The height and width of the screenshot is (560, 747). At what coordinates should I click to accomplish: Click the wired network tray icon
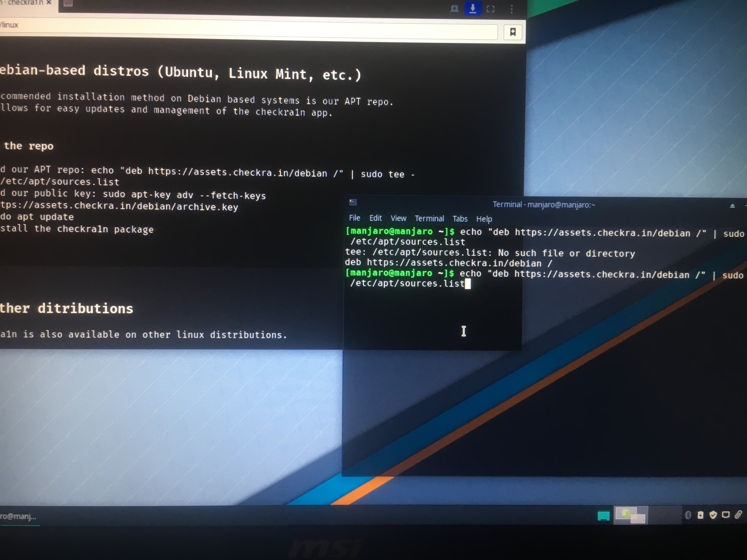tap(725, 515)
